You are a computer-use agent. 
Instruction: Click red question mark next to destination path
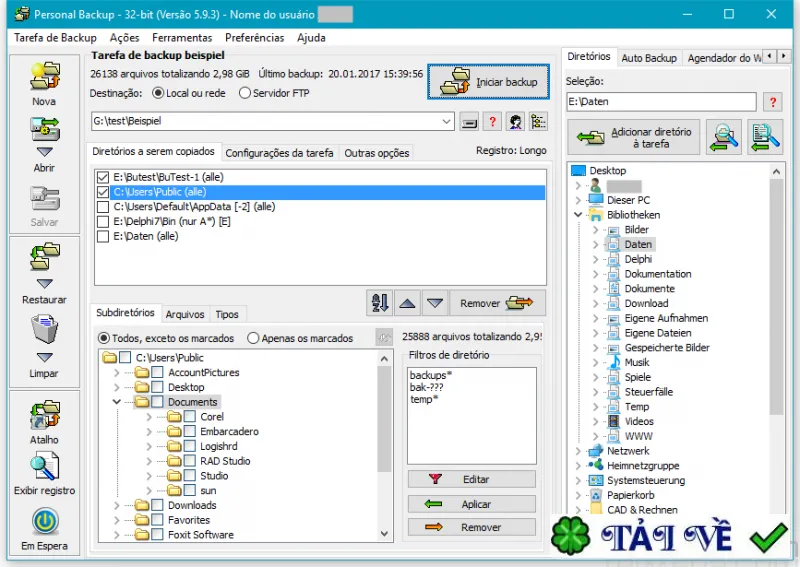[492, 122]
